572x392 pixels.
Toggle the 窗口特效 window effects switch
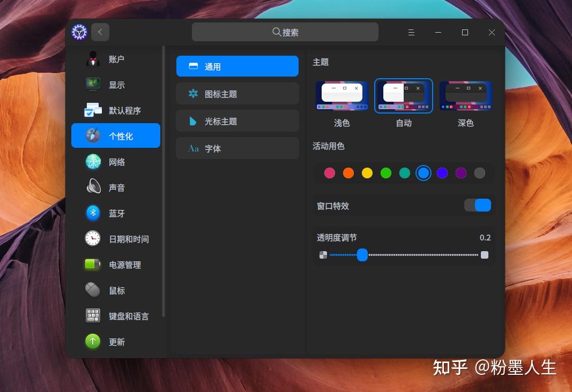tap(478, 205)
